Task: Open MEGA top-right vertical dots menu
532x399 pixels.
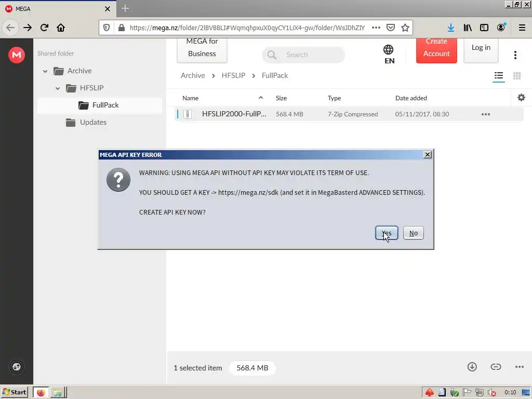Action: point(515,55)
